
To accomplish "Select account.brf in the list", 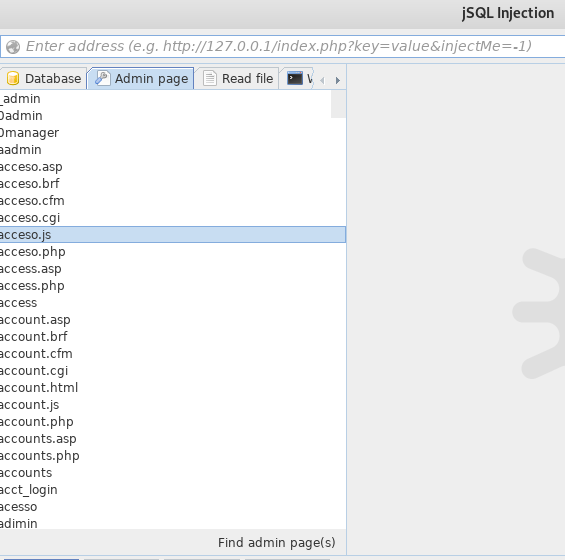I will coord(173,337).
